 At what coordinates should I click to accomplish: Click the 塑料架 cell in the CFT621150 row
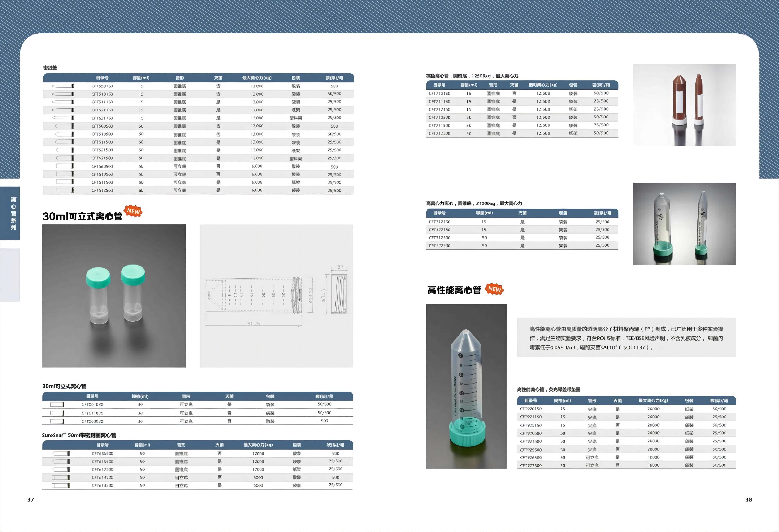click(x=296, y=118)
